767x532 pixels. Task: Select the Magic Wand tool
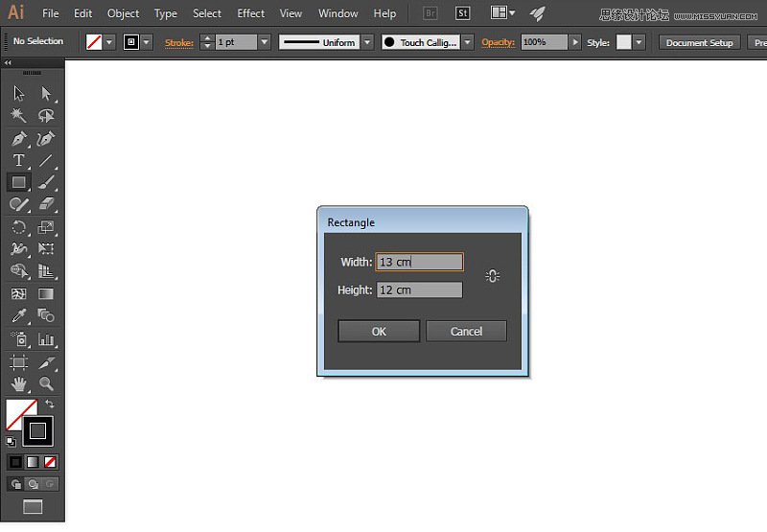pyautogui.click(x=18, y=115)
